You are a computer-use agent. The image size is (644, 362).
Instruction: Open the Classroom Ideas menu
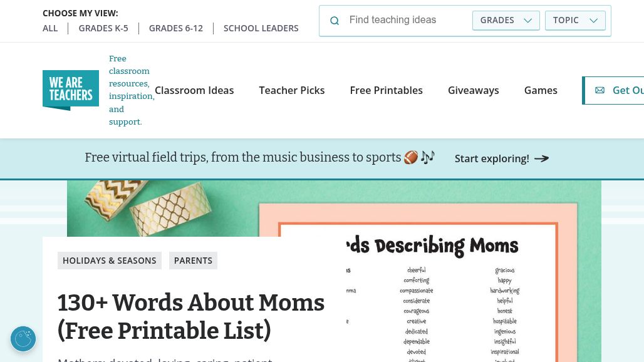pos(194,90)
